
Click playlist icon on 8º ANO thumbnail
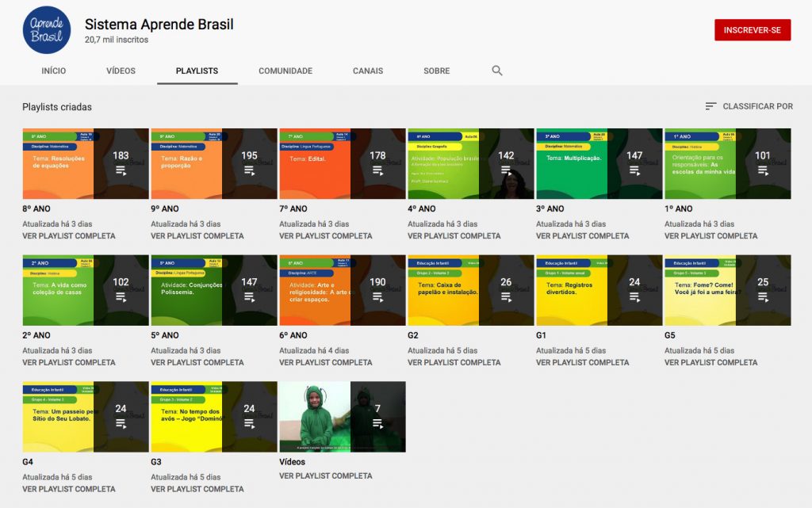click(x=121, y=170)
